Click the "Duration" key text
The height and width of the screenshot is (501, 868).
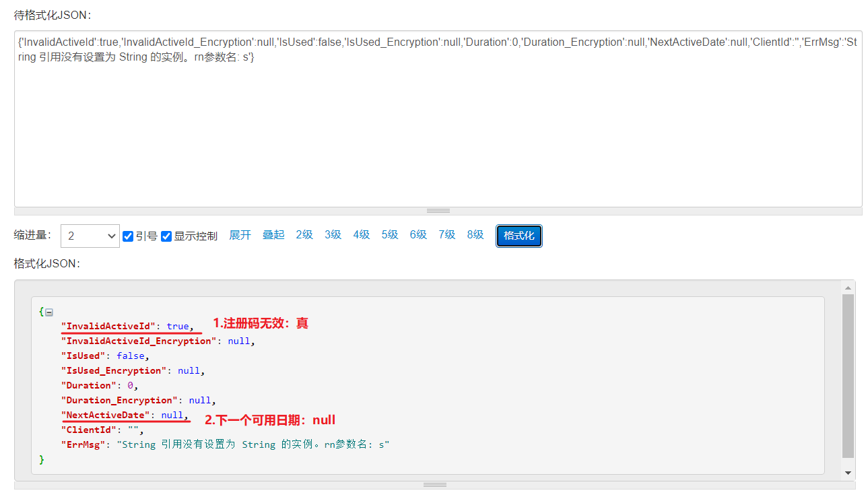(x=89, y=385)
